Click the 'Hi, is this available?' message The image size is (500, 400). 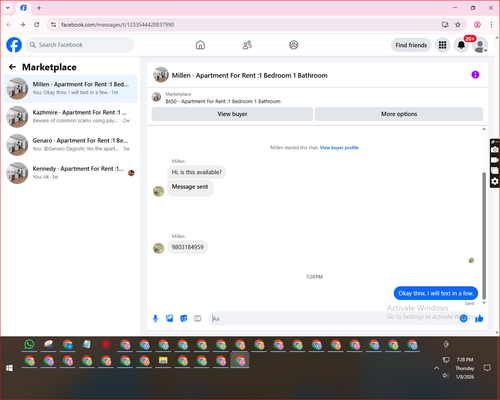click(x=197, y=172)
